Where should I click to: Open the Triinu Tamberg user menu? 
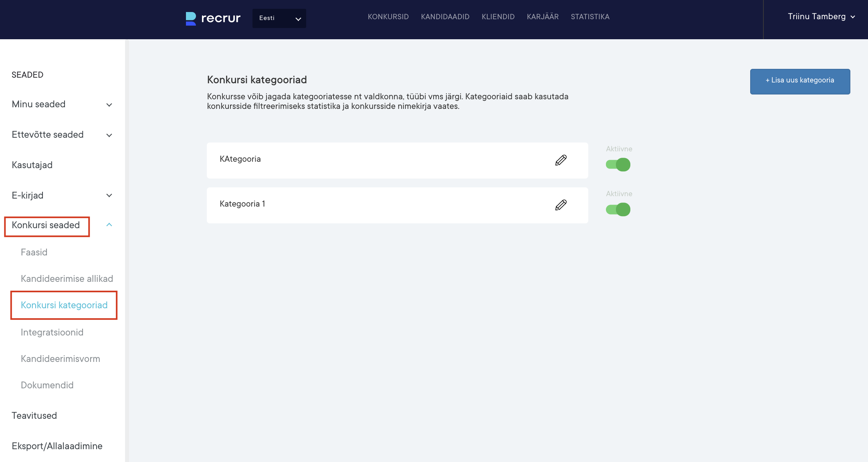(821, 17)
